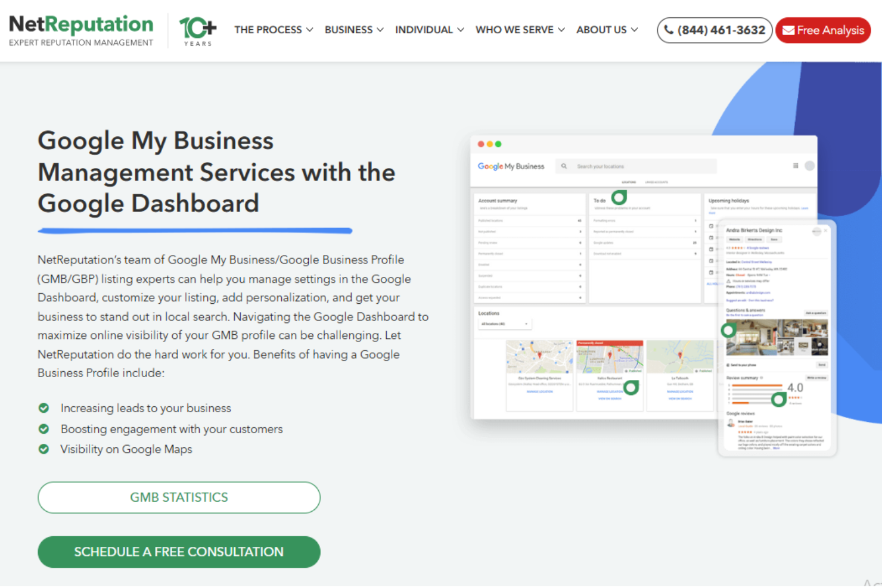Expand the All locations dropdown in Locations panel
This screenshot has height=588, width=882.
[x=504, y=322]
